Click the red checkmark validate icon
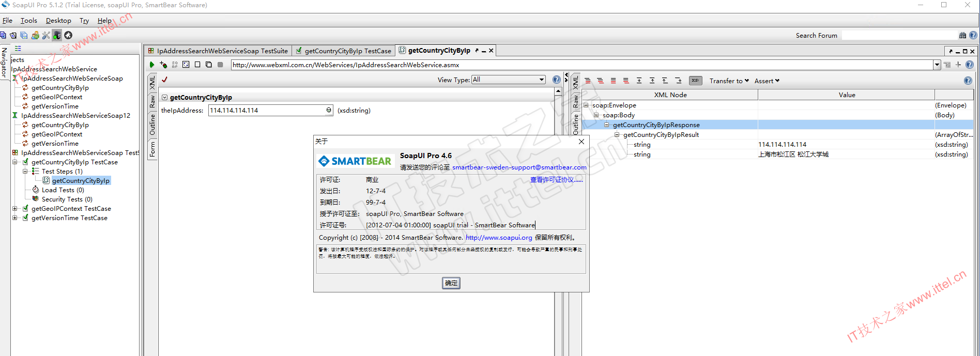This screenshot has width=980, height=356. click(165, 80)
